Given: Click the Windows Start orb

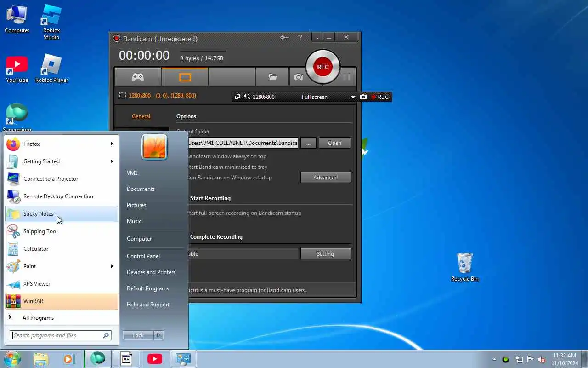Looking at the screenshot, I should pyautogui.click(x=12, y=359).
